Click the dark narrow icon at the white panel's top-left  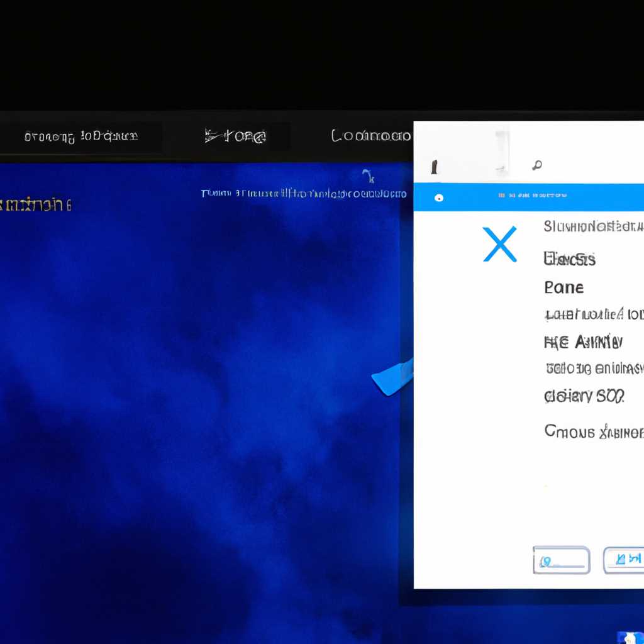point(434,167)
